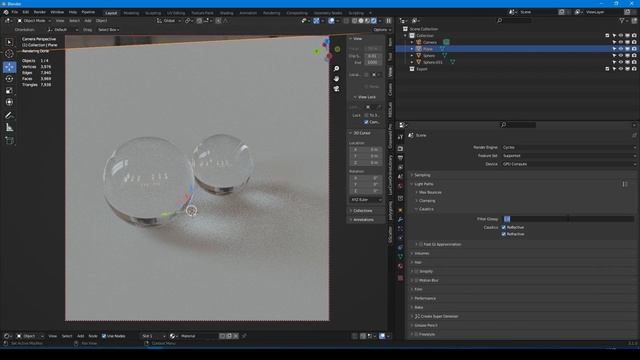Image resolution: width=640 pixels, height=360 pixels.
Task: Open the Modifiers wrench properties tab
Action: [400, 220]
